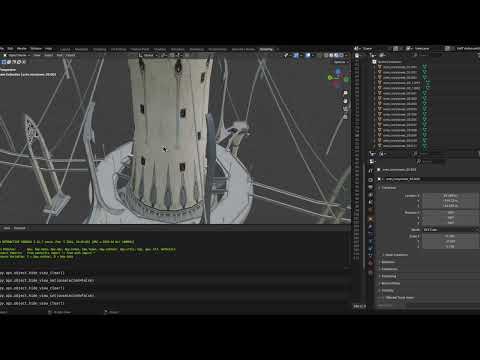
Task: Click the Location Y field
Action: click(x=450, y=201)
